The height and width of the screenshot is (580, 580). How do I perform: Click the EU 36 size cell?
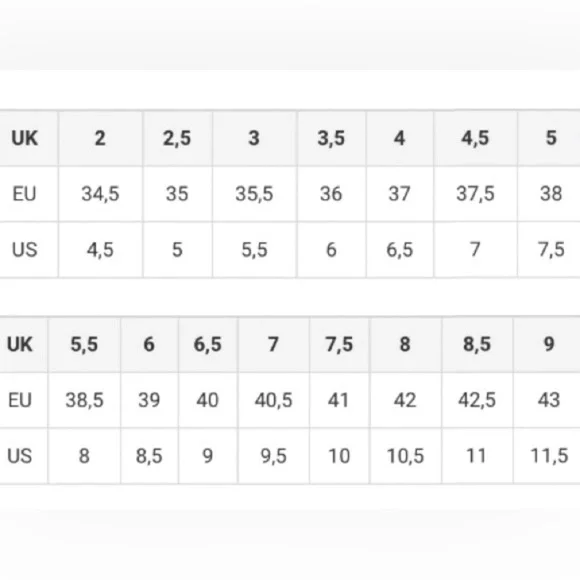331,194
